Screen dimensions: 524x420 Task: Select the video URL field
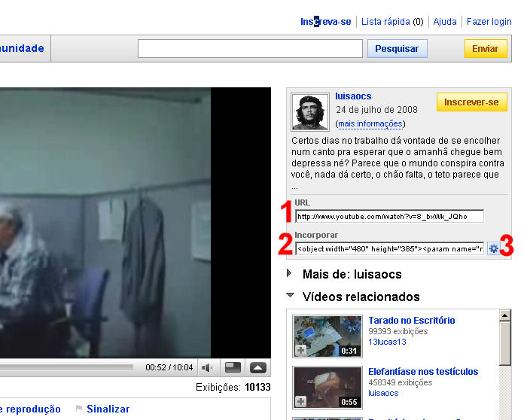click(390, 216)
